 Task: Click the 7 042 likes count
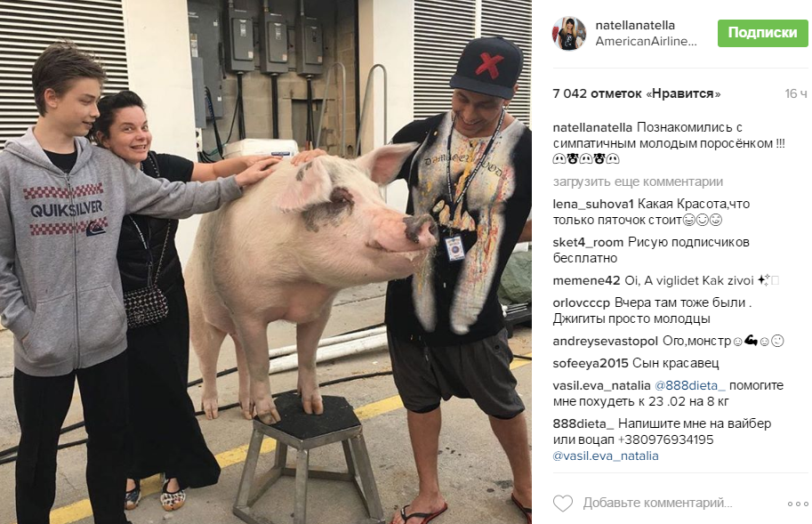[x=637, y=93]
